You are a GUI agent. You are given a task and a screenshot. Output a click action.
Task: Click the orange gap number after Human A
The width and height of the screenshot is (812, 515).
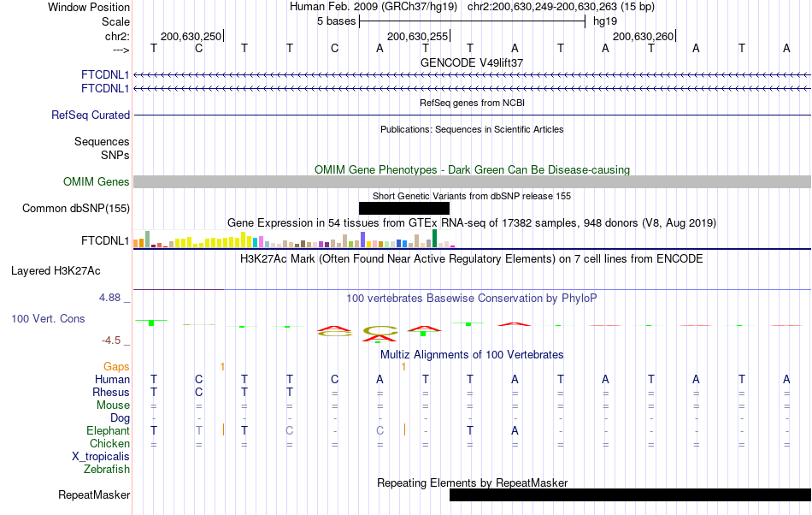point(403,367)
